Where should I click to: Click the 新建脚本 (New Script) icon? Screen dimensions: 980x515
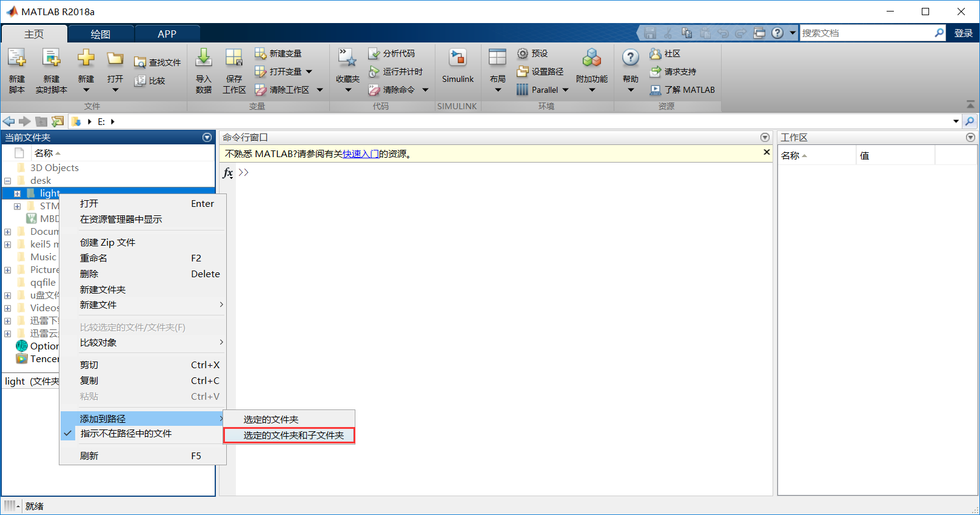tap(17, 58)
